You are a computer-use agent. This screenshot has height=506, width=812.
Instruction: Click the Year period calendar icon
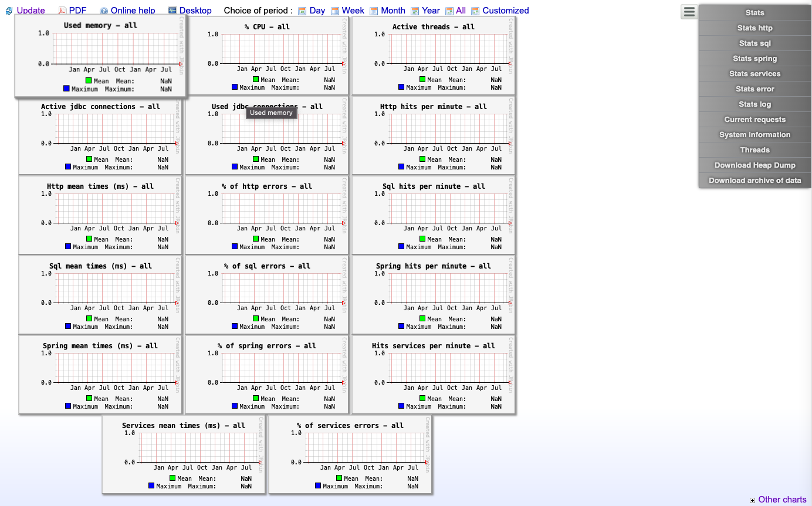coord(415,11)
